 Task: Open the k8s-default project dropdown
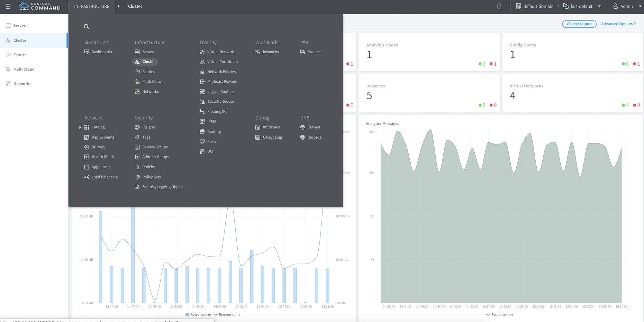tap(582, 6)
